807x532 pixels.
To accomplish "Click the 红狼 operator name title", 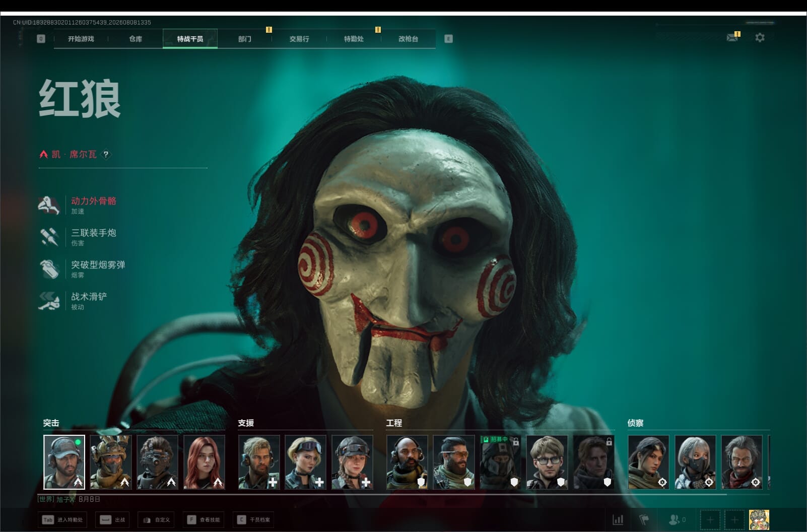I will 80,98.
